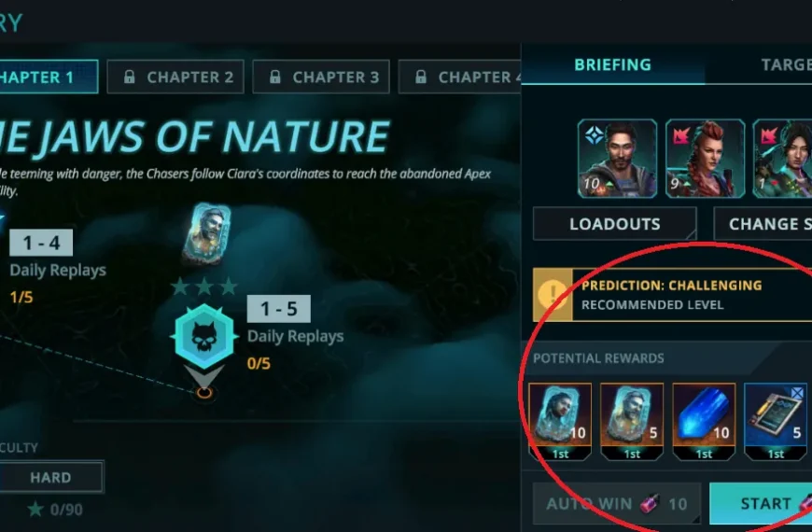Use Auto Win for 10 energy
The image size is (812, 532).
(617, 503)
